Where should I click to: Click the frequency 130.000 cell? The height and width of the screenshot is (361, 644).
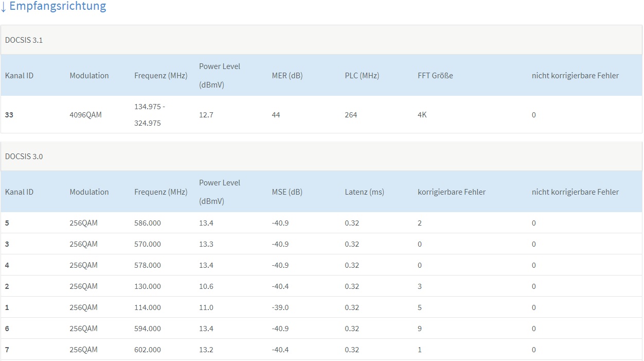pos(148,286)
